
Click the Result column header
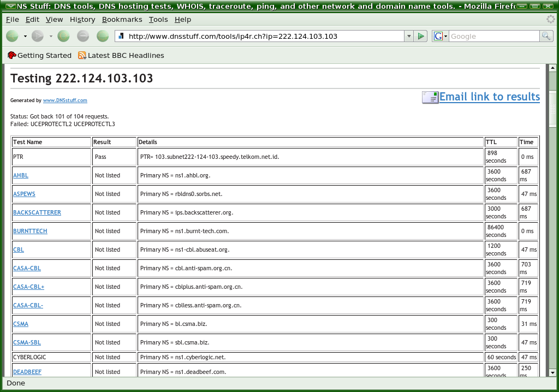click(x=114, y=142)
